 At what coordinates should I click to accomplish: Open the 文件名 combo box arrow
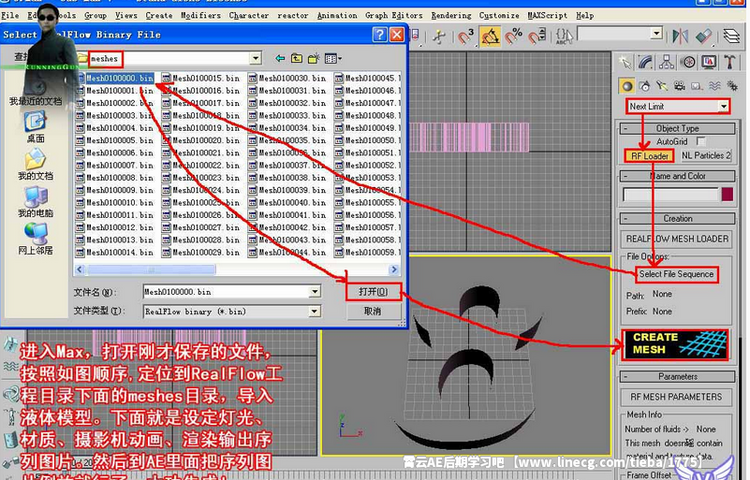[314, 292]
